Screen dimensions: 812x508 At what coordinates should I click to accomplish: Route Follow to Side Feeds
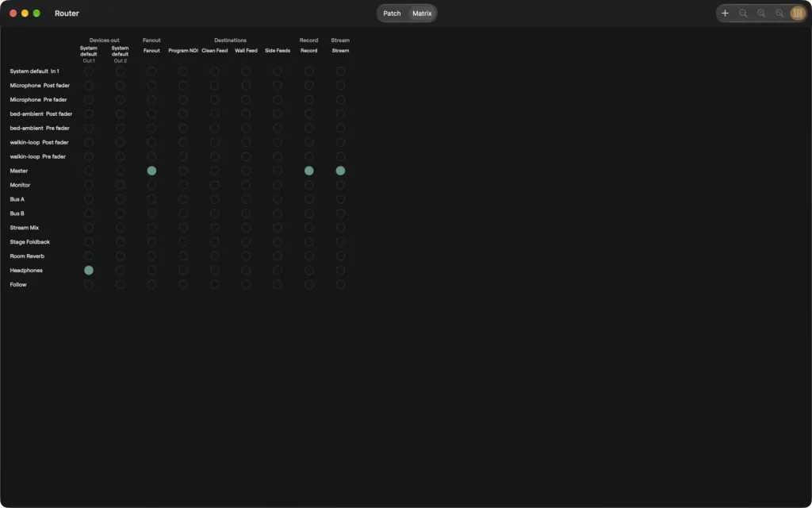[278, 285]
